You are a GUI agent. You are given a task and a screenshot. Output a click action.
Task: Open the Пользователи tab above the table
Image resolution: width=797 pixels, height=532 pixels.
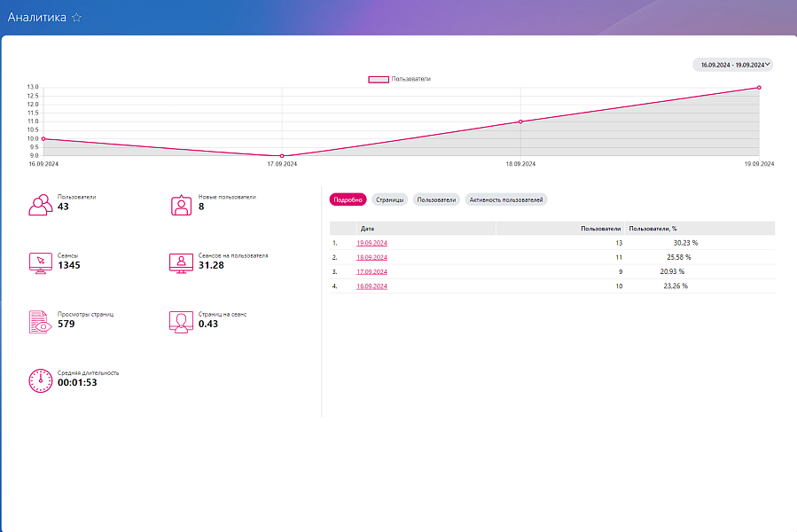436,200
